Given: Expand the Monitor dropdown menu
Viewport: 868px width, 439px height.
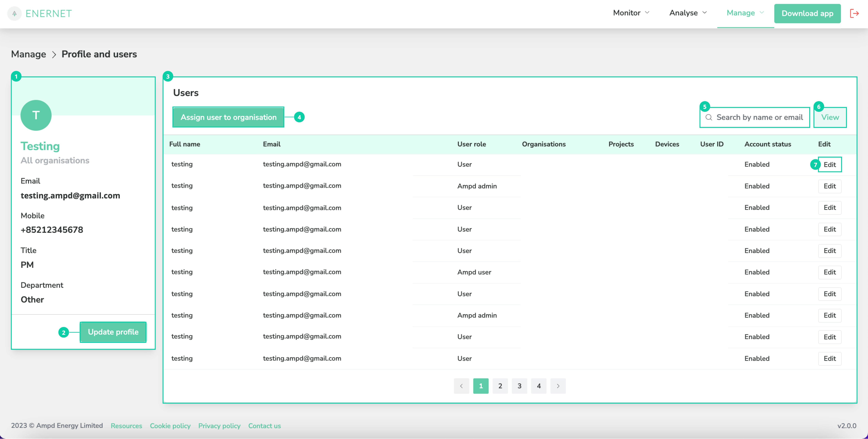Looking at the screenshot, I should click(631, 13).
